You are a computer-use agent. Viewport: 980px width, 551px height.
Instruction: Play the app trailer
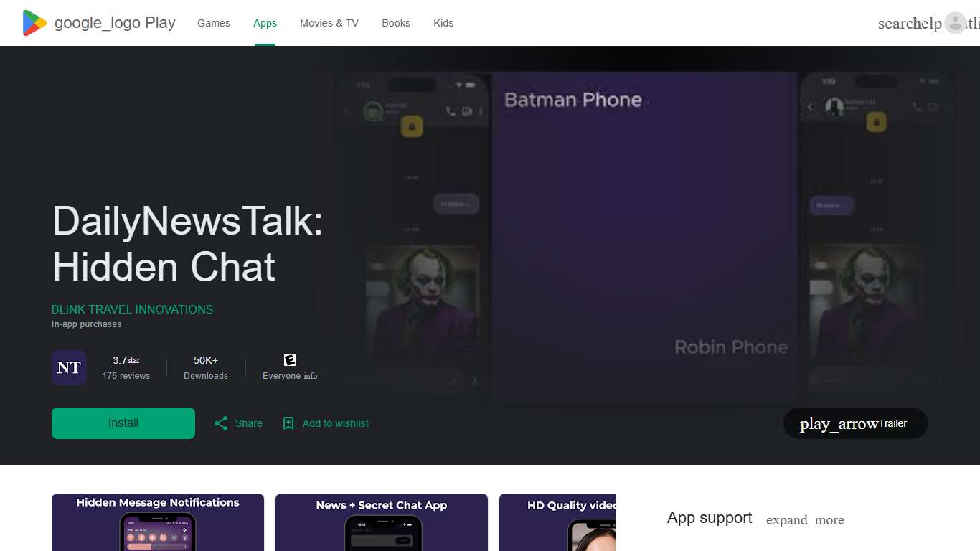coord(855,423)
